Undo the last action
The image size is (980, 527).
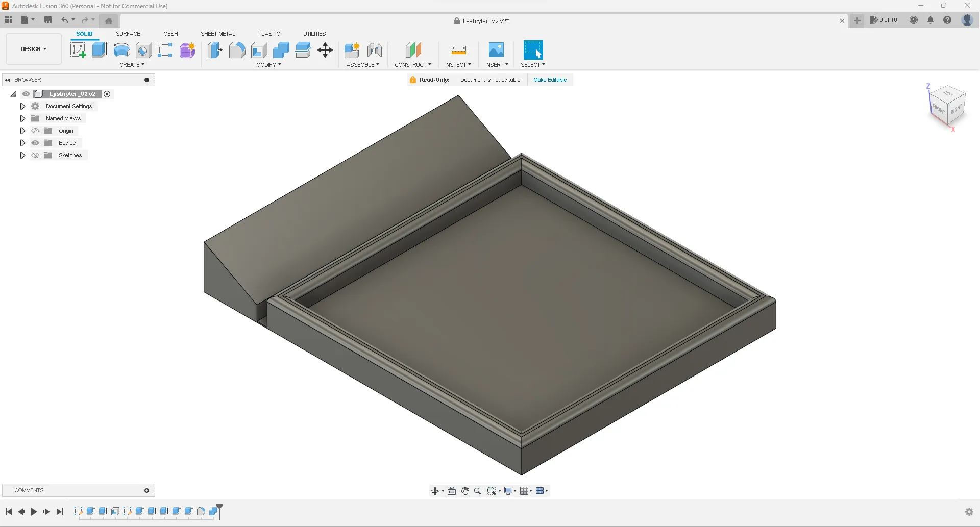click(x=65, y=20)
